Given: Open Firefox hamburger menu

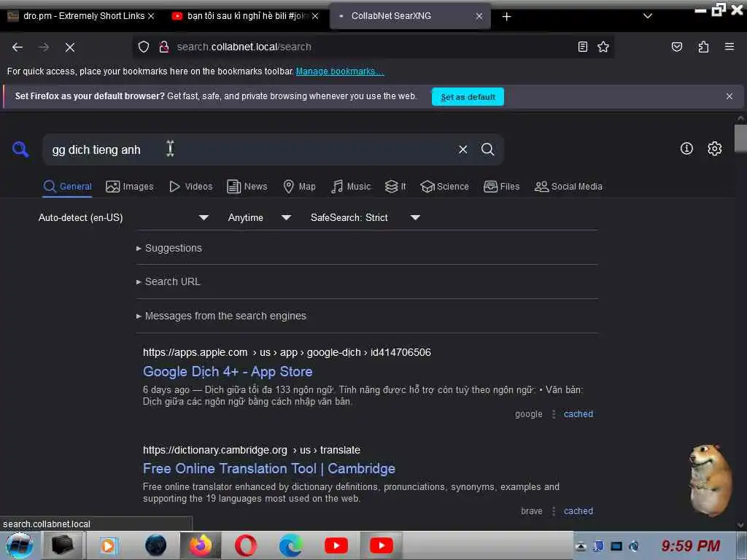Looking at the screenshot, I should coord(729,47).
